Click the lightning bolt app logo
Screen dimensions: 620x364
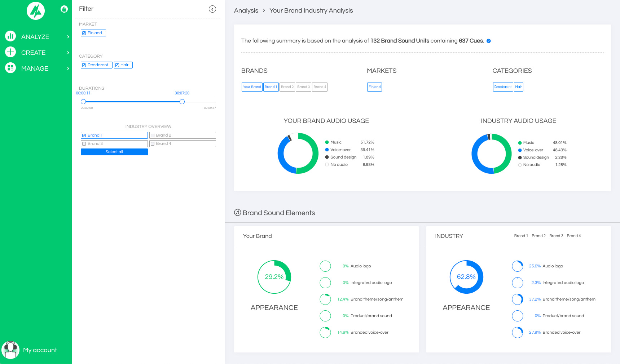[x=36, y=11]
